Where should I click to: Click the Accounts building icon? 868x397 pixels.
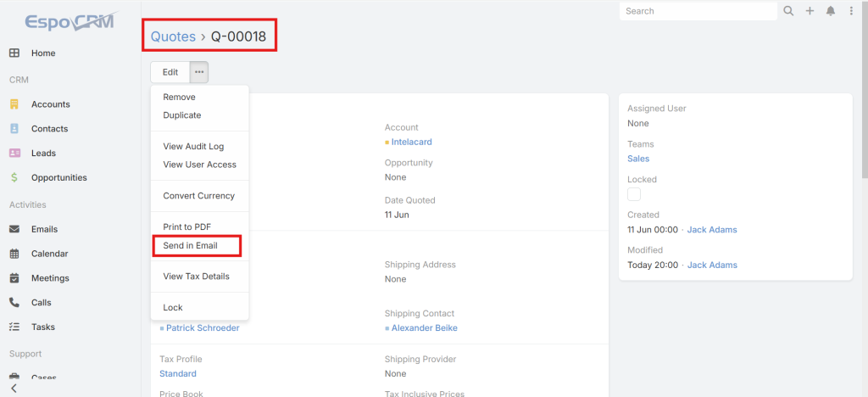pos(14,104)
